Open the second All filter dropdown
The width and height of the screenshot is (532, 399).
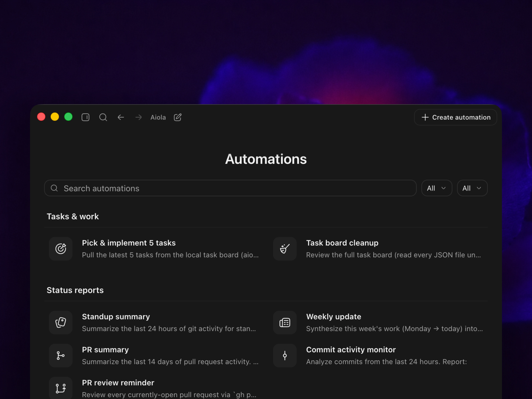coord(472,188)
